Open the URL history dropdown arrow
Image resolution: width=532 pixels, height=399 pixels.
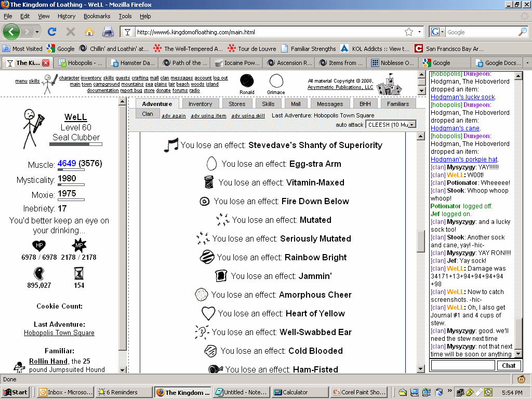420,32
